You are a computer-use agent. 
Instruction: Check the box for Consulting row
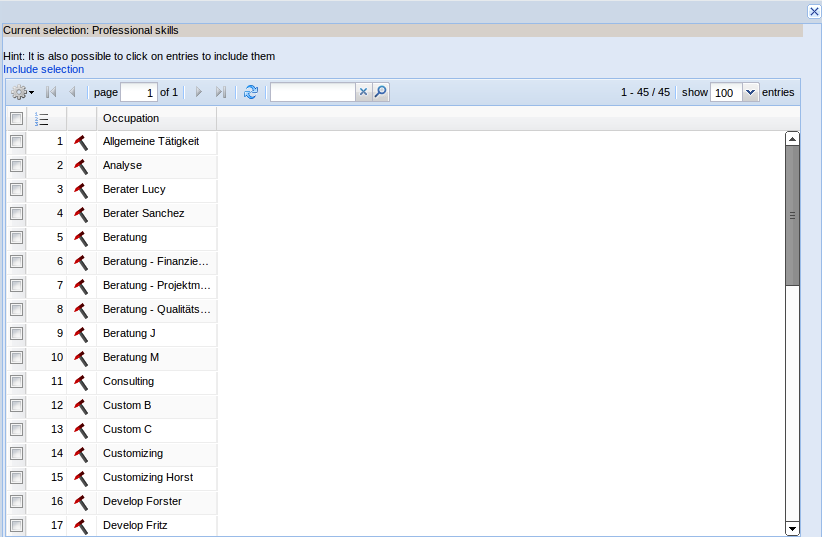pos(17,382)
